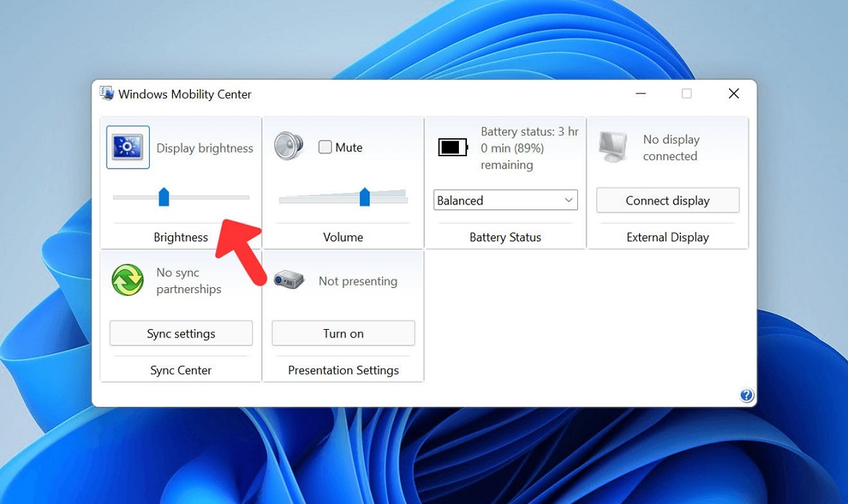The width and height of the screenshot is (848, 504).
Task: Select the Battery Status section label
Action: (x=505, y=237)
